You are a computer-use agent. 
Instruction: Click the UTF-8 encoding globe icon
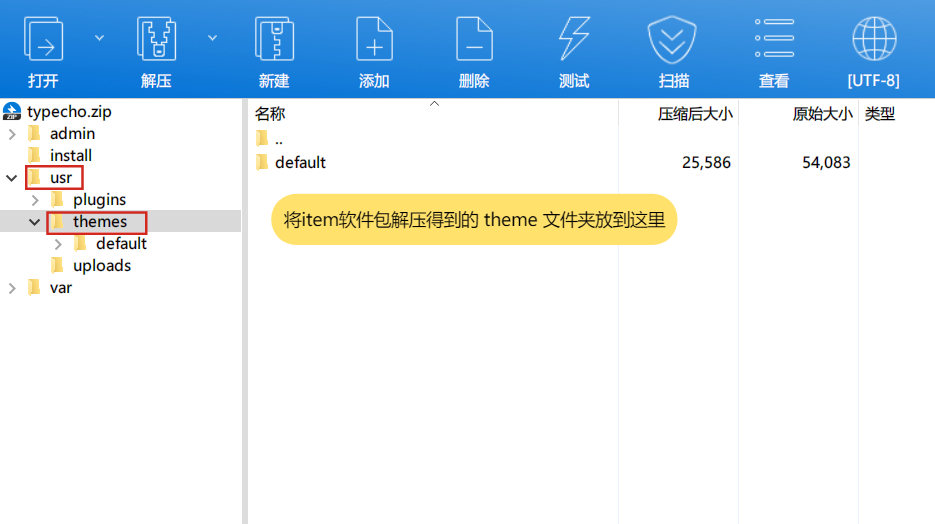[x=873, y=40]
